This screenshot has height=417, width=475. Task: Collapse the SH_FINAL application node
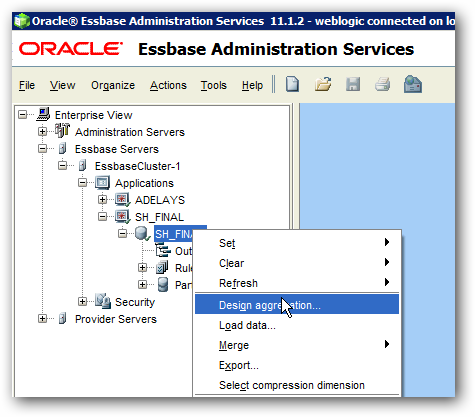tap(102, 216)
